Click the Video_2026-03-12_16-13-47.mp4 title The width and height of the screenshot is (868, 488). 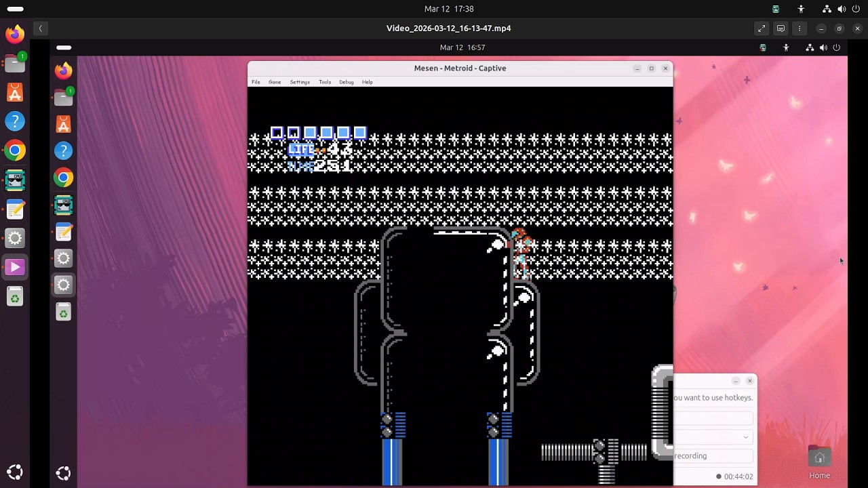[x=449, y=28]
